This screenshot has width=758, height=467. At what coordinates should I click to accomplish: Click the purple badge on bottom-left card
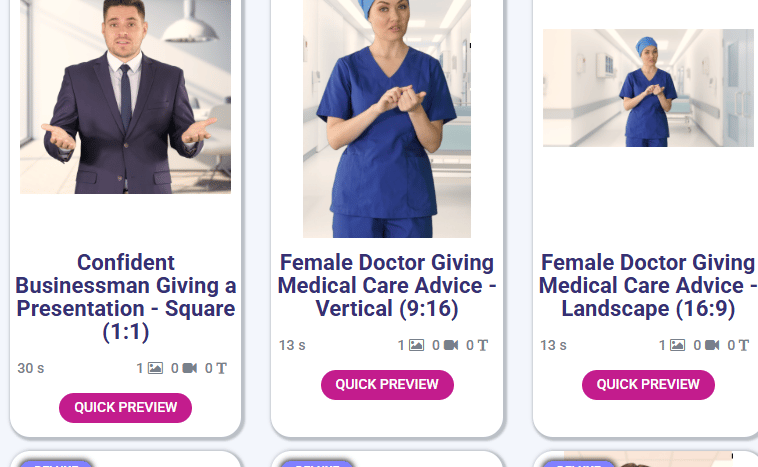point(56,464)
